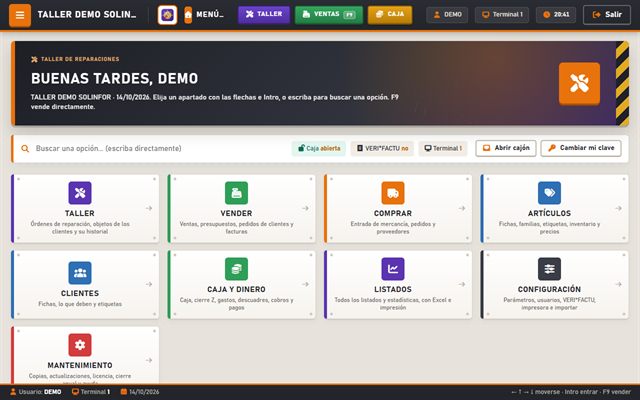Click the orange COMPRAR truck icon
Screen dimensions: 640x400
coord(393,193)
